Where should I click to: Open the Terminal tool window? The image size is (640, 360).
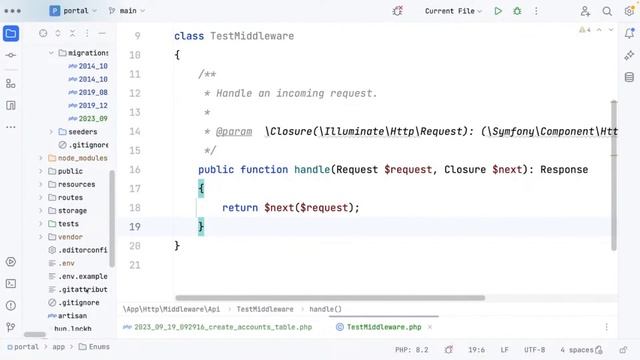[11, 283]
